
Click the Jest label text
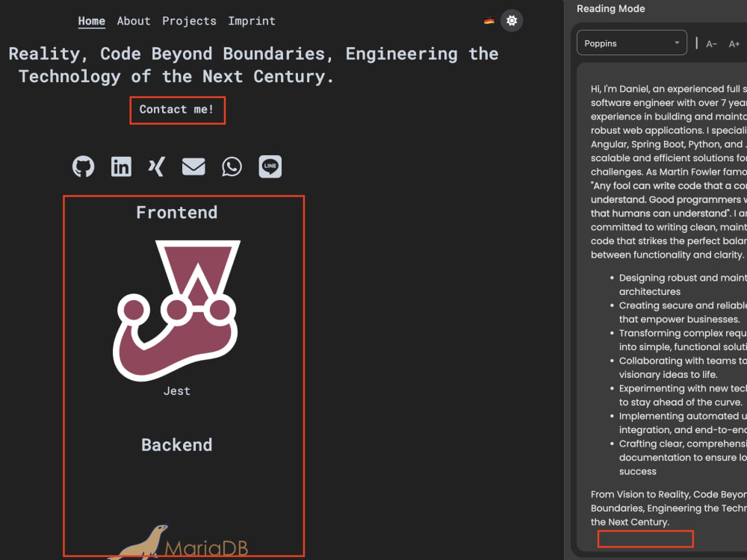(177, 391)
